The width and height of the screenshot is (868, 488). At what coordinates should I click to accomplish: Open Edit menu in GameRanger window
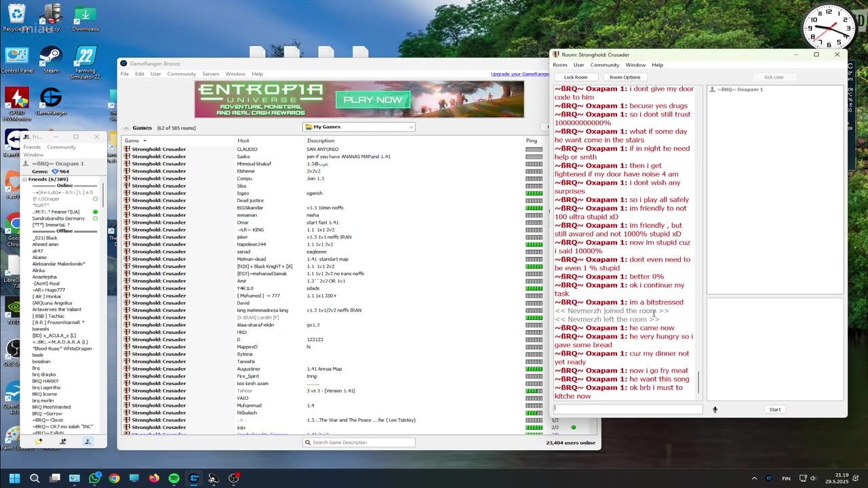[x=139, y=74]
